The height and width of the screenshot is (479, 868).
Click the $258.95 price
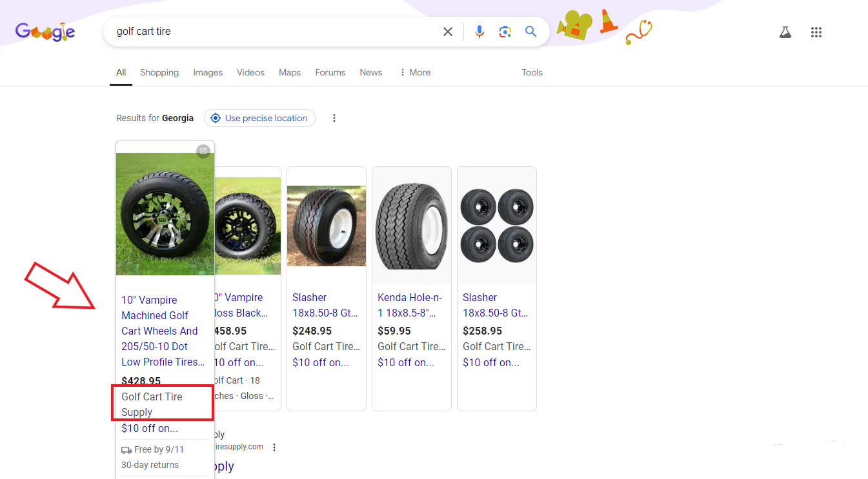pos(482,331)
